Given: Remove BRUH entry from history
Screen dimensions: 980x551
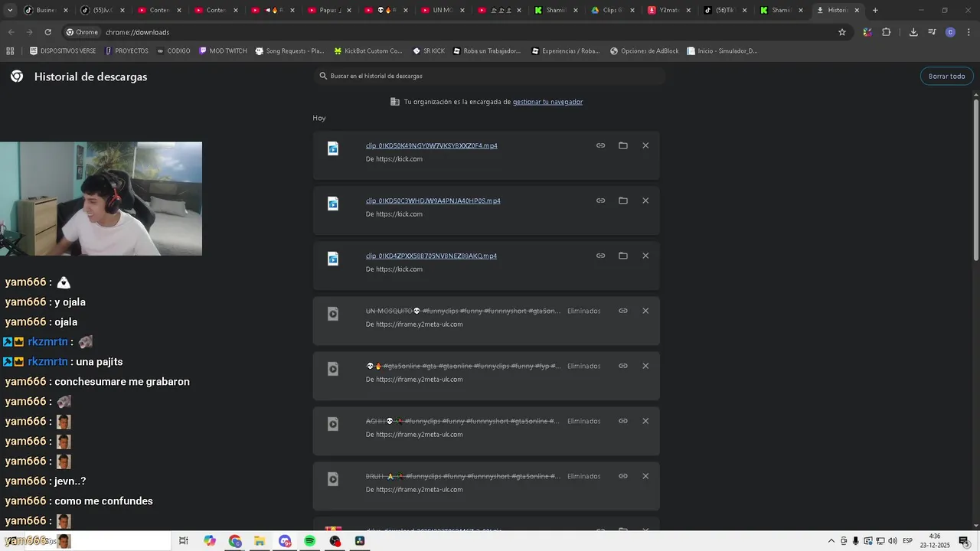Looking at the screenshot, I should [645, 476].
